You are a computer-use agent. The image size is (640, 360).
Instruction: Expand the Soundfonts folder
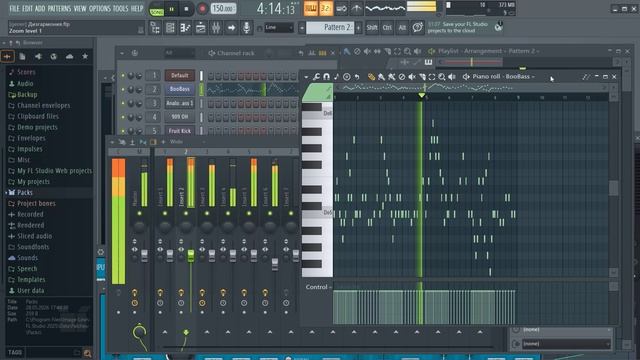(33, 247)
